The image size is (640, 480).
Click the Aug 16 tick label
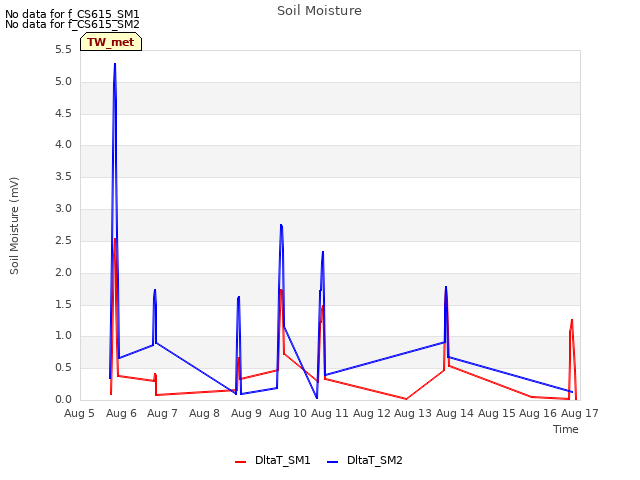pyautogui.click(x=538, y=413)
